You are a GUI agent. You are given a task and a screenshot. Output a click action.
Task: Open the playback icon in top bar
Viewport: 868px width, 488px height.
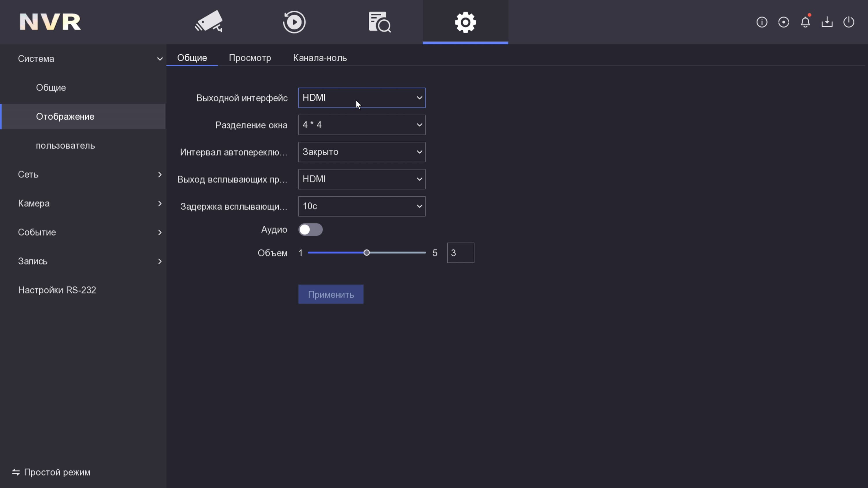tap(294, 22)
